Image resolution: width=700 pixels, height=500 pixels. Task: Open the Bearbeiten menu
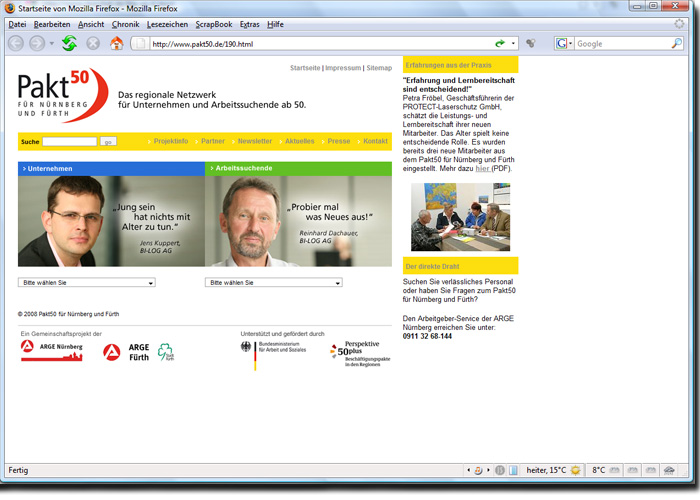tap(52, 24)
